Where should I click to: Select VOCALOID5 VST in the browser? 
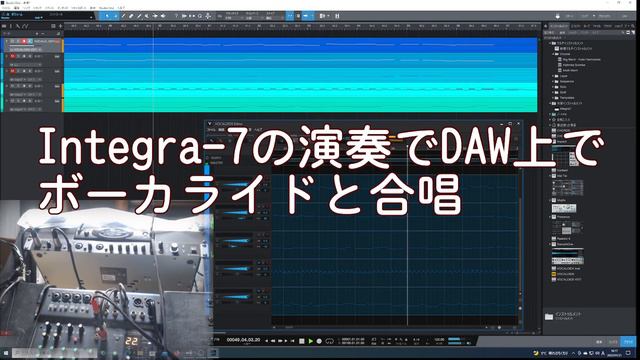(x=569, y=280)
